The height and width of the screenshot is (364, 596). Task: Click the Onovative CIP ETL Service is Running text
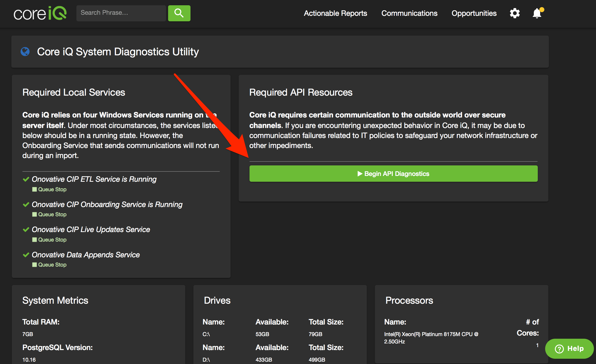94,179
